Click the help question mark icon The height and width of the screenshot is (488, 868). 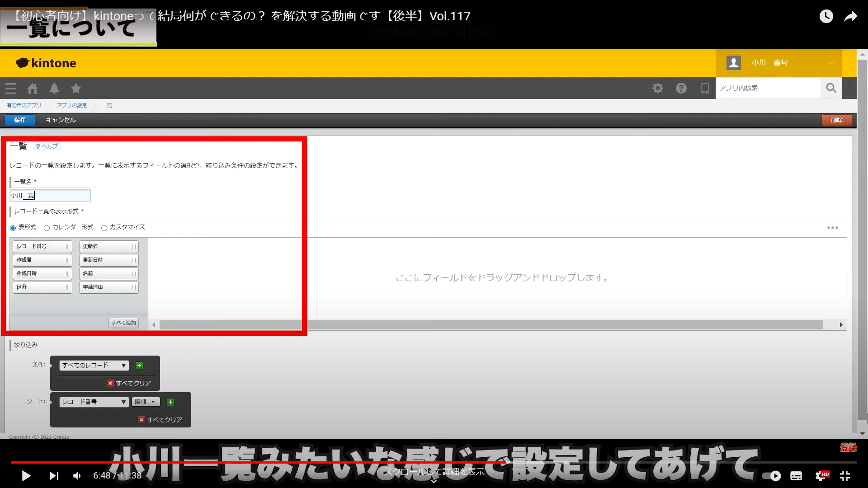coord(681,88)
